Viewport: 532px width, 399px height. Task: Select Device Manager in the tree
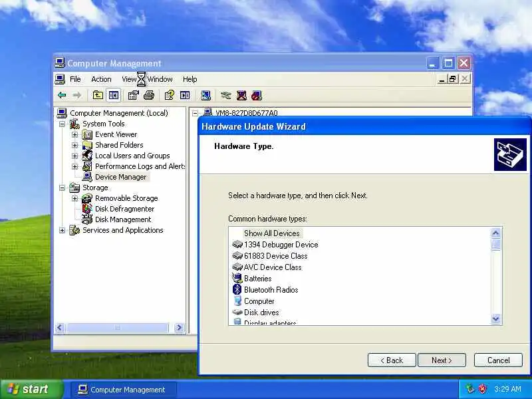[120, 177]
